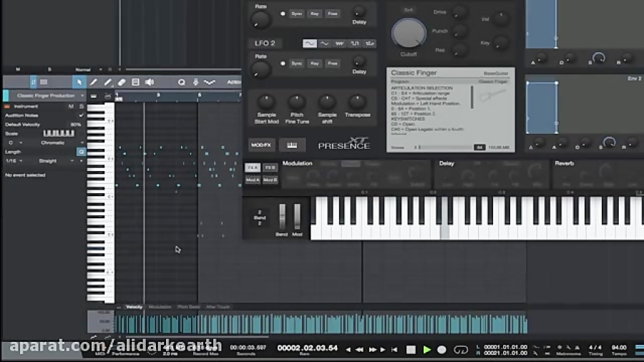Solo the Instrument track with S

pos(81,107)
